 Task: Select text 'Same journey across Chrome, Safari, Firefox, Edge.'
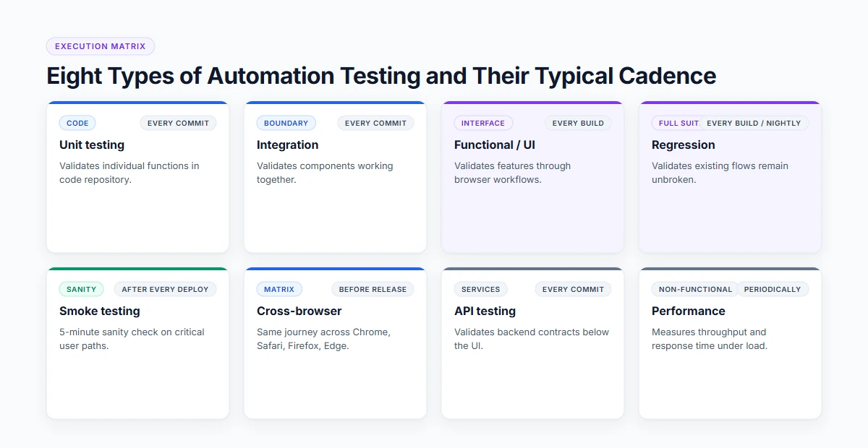coord(324,339)
